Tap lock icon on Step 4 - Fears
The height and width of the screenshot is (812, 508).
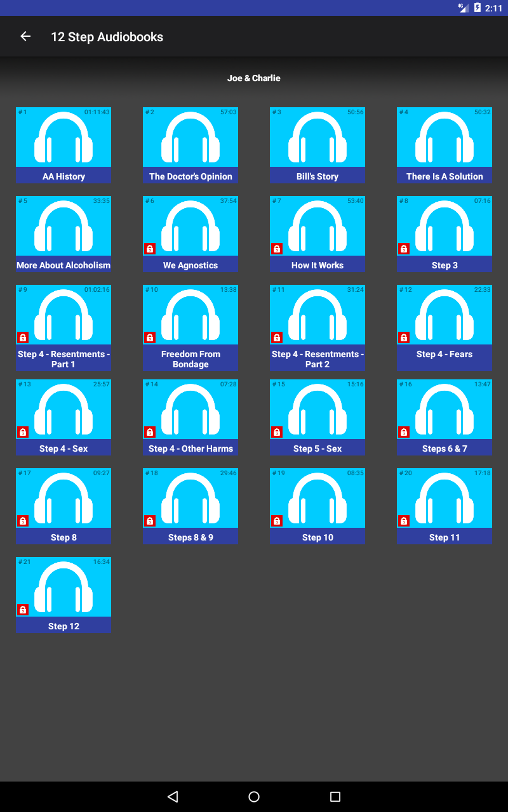(x=404, y=337)
